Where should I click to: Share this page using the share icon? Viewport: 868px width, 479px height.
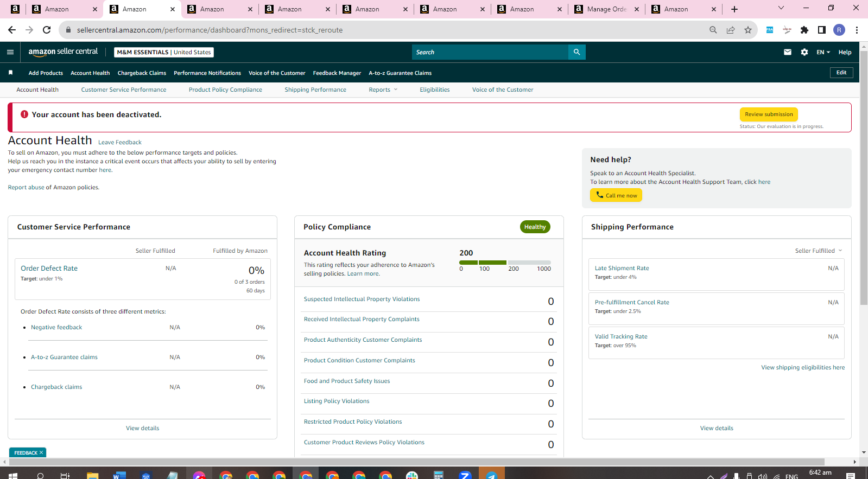pyautogui.click(x=731, y=30)
